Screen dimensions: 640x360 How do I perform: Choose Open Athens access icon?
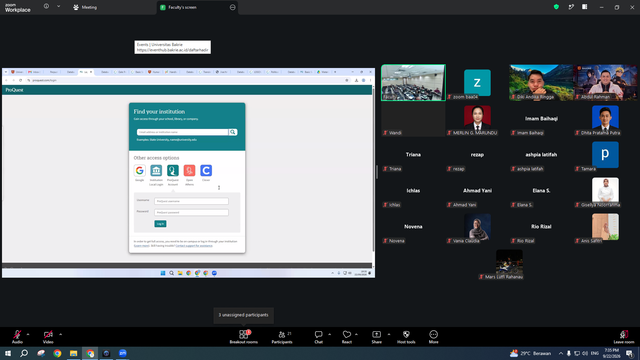click(189, 170)
